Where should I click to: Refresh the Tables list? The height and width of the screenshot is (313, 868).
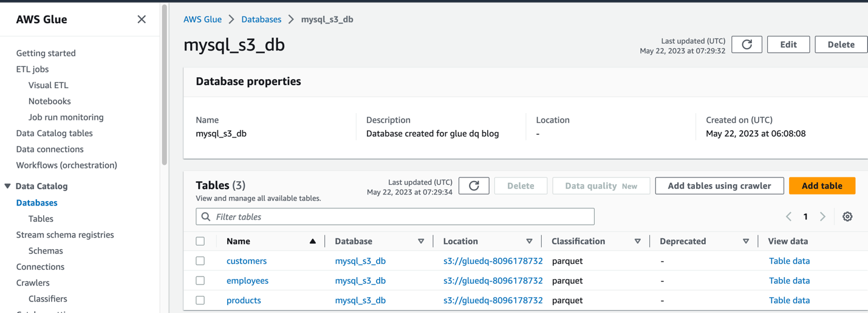click(x=474, y=186)
